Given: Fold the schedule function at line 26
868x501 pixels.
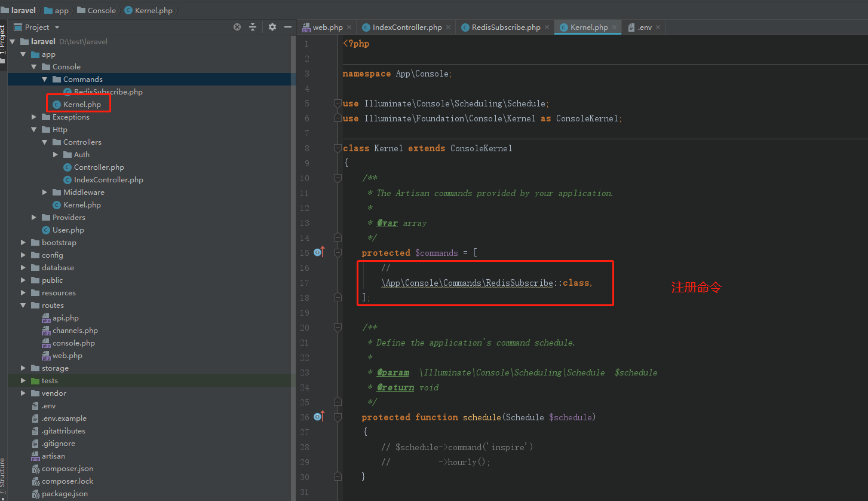Looking at the screenshot, I should (x=338, y=417).
